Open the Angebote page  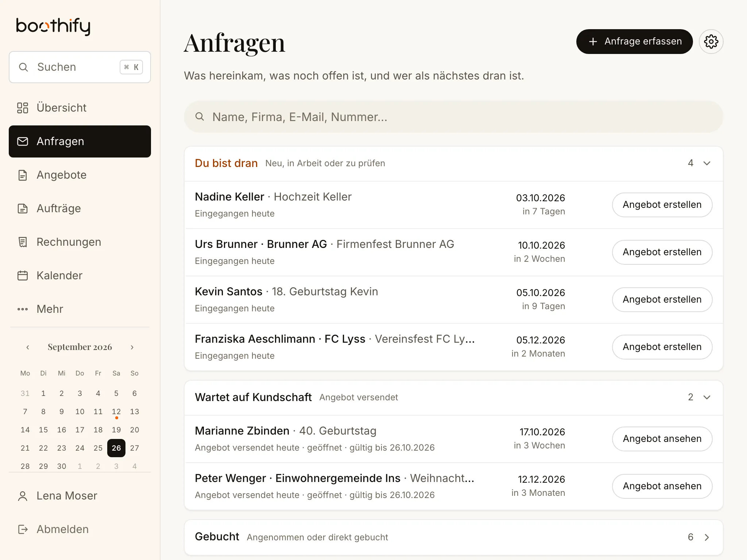(80, 175)
